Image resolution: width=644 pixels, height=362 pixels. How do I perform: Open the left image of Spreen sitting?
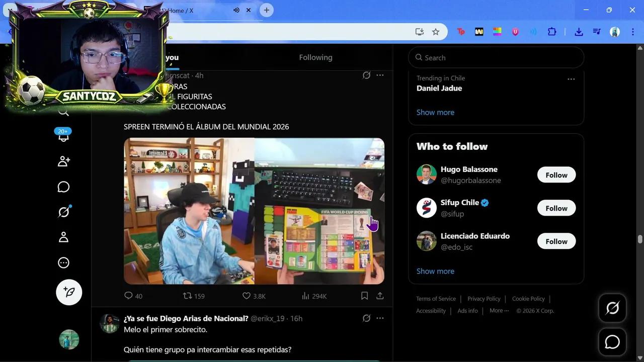189,211
